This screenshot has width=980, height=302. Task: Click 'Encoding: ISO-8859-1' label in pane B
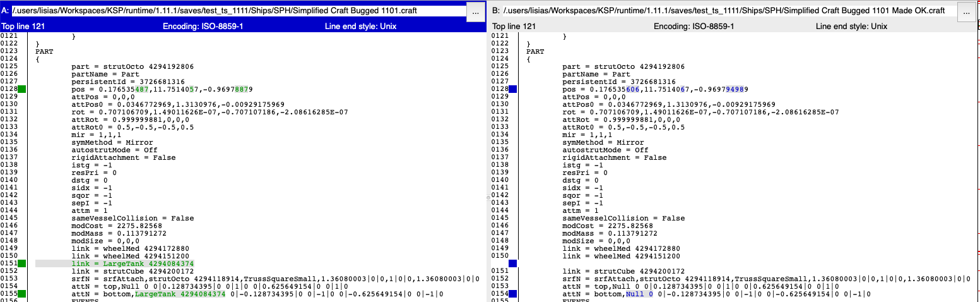pos(693,27)
